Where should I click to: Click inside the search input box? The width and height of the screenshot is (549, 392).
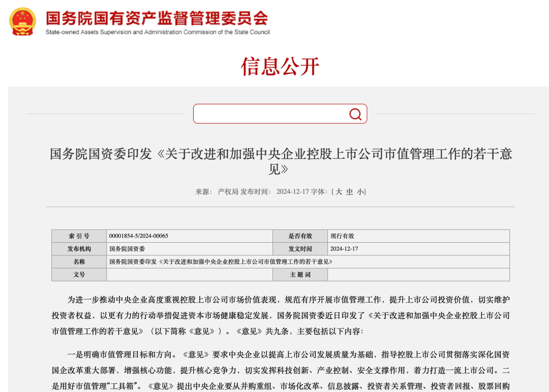click(269, 114)
